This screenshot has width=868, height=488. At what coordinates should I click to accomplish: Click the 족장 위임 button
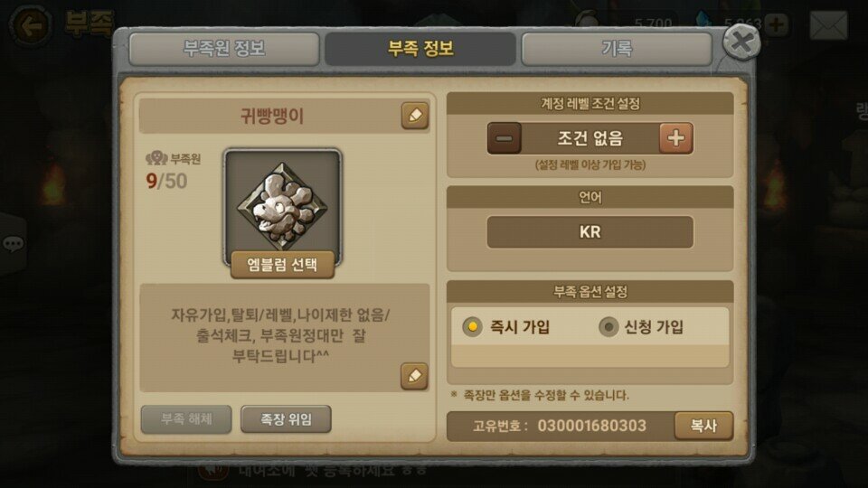[287, 419]
